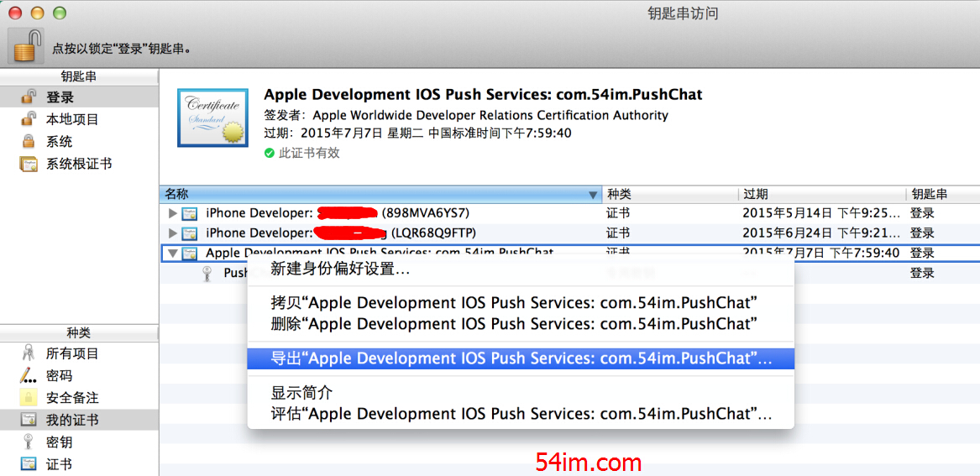Screen dimensions: 980x476
Task: Sort list by 名称 column header
Action: click(x=380, y=194)
